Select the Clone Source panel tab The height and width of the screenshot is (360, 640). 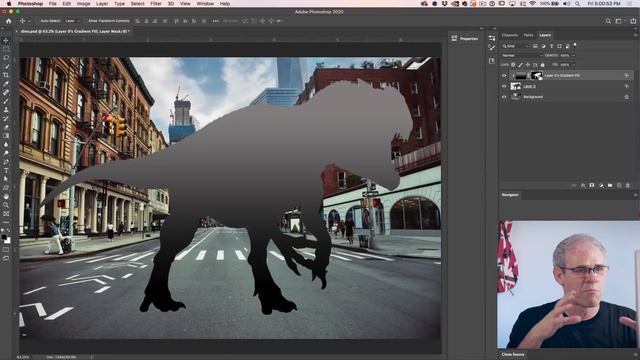[513, 355]
